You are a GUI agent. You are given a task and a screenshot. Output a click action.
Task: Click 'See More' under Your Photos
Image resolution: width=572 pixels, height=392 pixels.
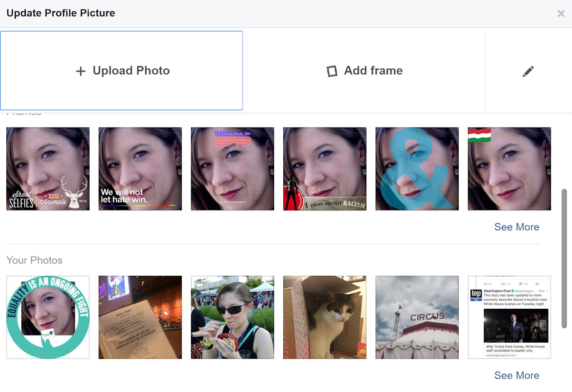click(517, 375)
